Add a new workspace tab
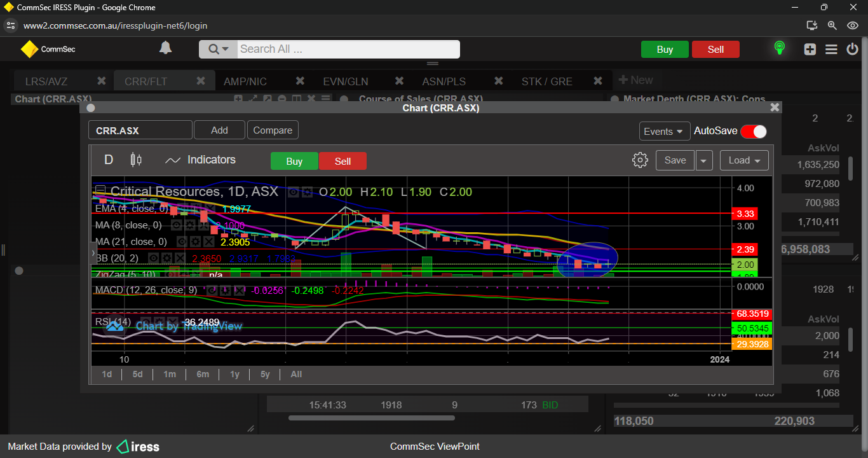868x458 pixels. click(x=635, y=80)
